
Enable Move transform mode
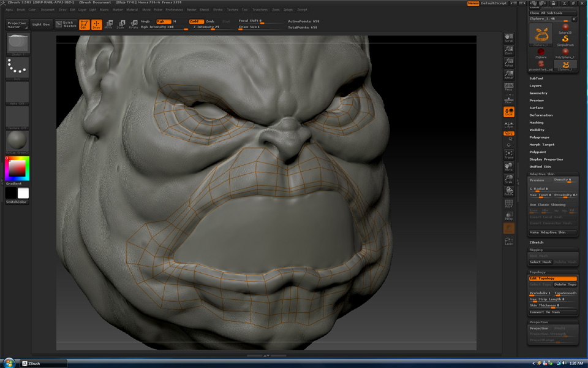point(109,25)
